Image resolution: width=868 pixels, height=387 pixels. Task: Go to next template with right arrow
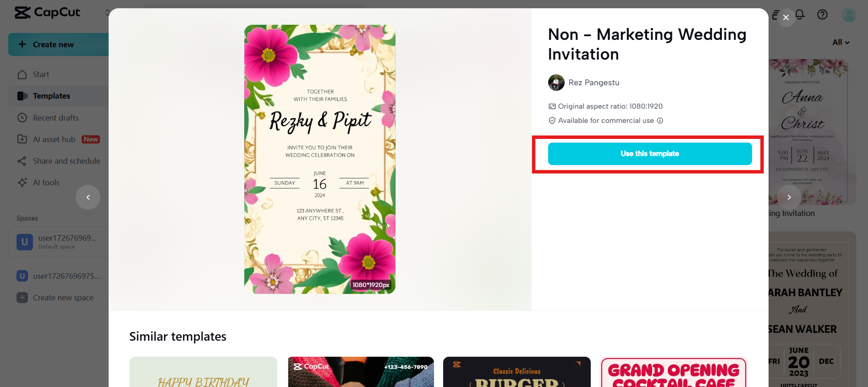click(x=789, y=197)
